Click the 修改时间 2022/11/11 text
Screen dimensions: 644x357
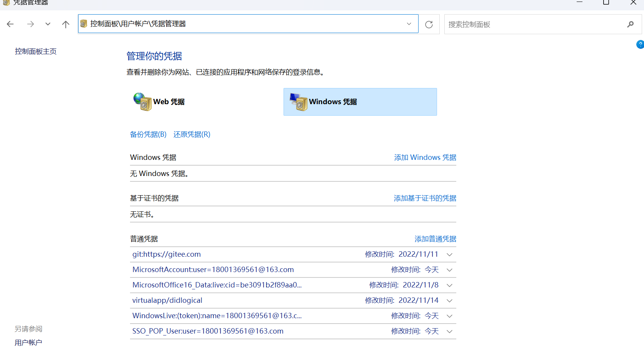[x=402, y=254]
